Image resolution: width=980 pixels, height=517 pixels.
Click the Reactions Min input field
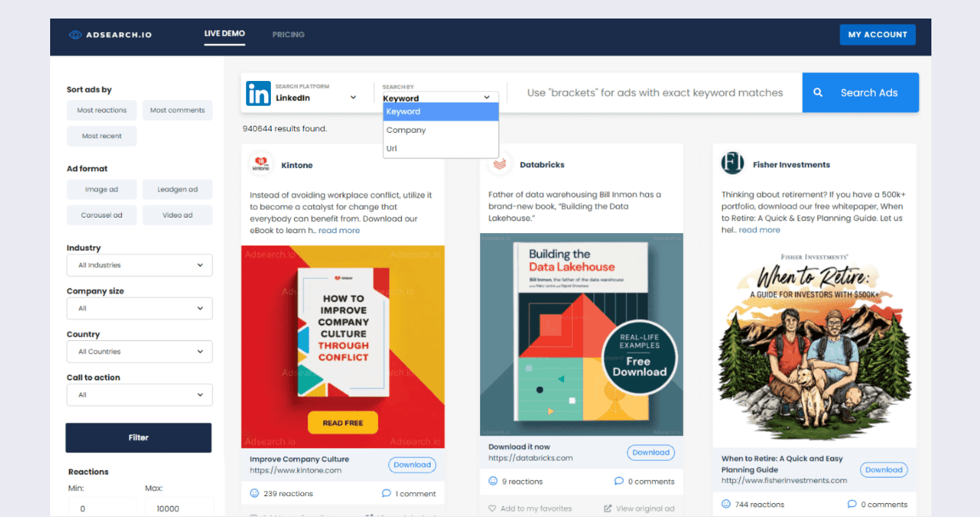click(103, 508)
